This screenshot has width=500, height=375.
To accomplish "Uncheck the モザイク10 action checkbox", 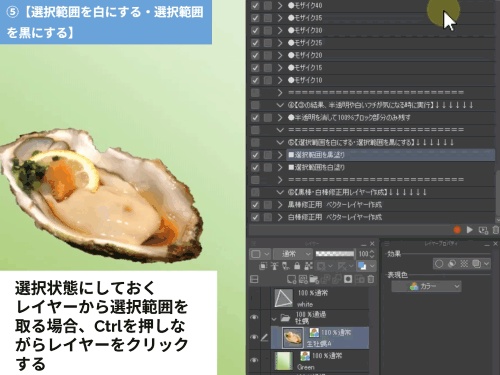I will click(x=255, y=80).
